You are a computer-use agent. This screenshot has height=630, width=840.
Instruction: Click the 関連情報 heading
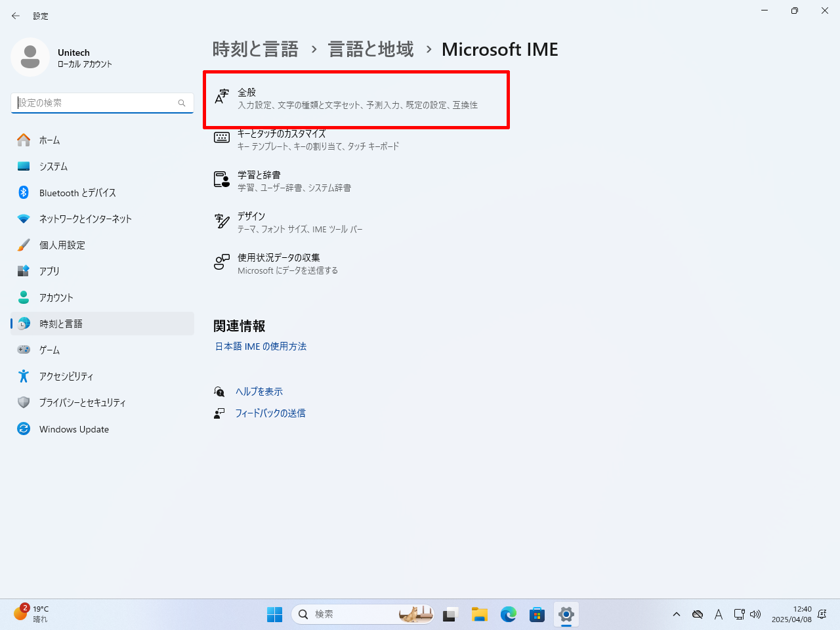[x=240, y=325]
